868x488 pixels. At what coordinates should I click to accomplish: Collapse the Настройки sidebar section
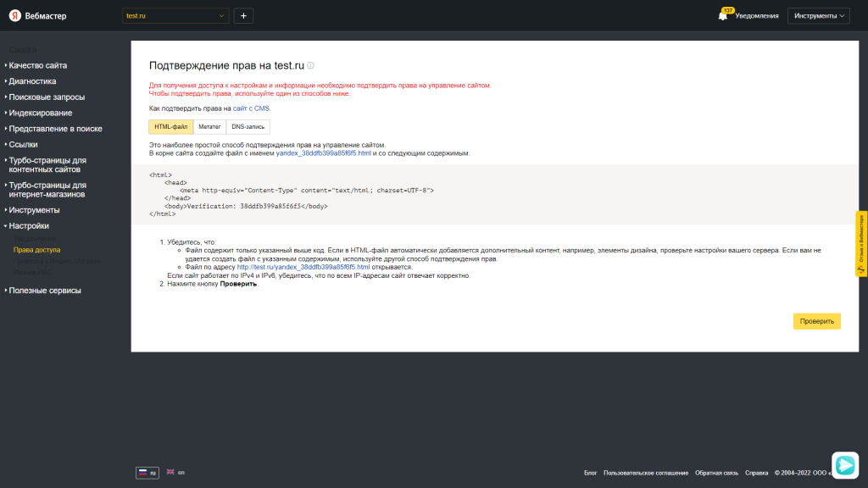point(29,226)
